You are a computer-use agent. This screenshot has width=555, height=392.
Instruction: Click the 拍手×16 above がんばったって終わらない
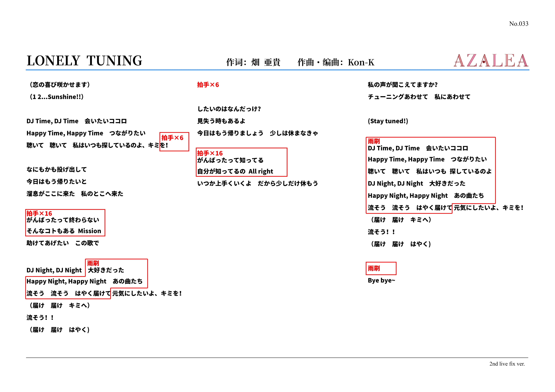39,213
